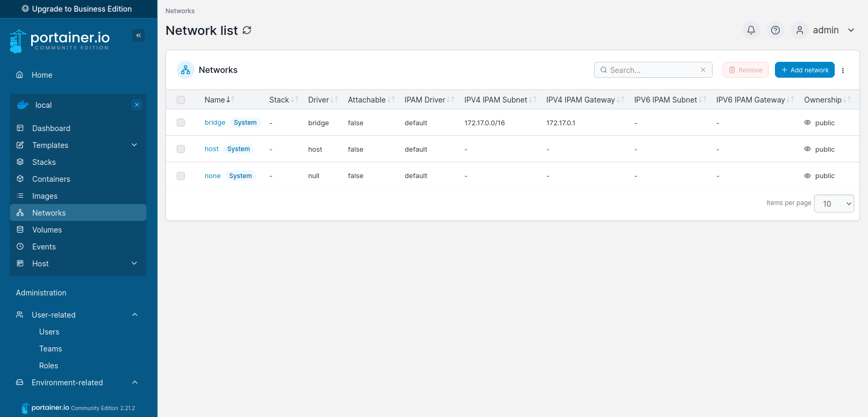Open the bridge network link
The image size is (868, 417).
click(215, 123)
